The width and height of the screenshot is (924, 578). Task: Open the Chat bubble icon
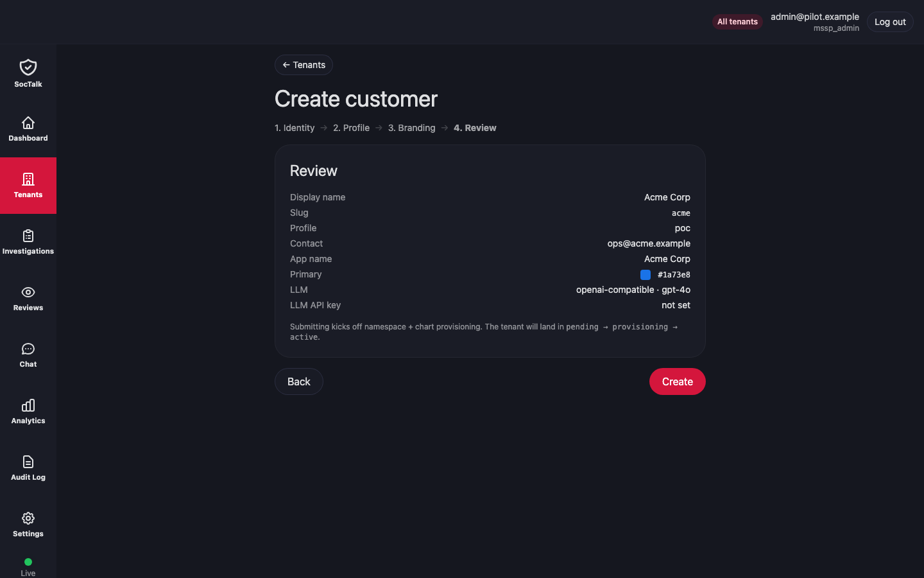click(28, 349)
